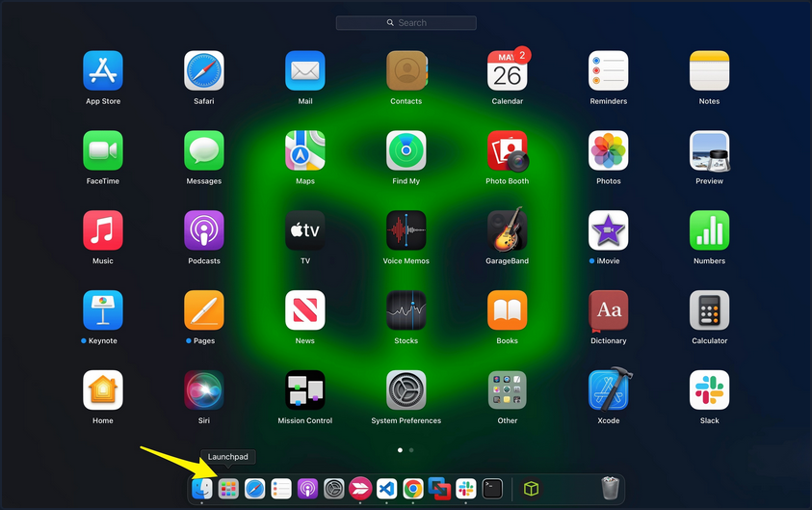The width and height of the screenshot is (812, 510).
Task: Open Reminders from the Dock
Action: (281, 489)
